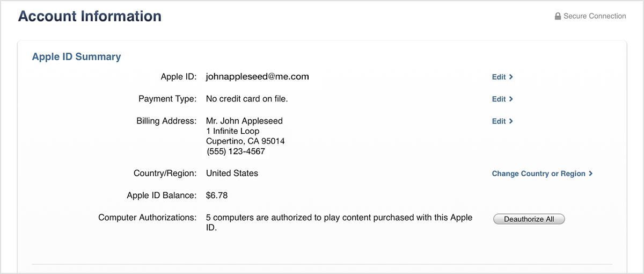The image size is (644, 274).
Task: Click the No credit card on file text
Action: [247, 99]
